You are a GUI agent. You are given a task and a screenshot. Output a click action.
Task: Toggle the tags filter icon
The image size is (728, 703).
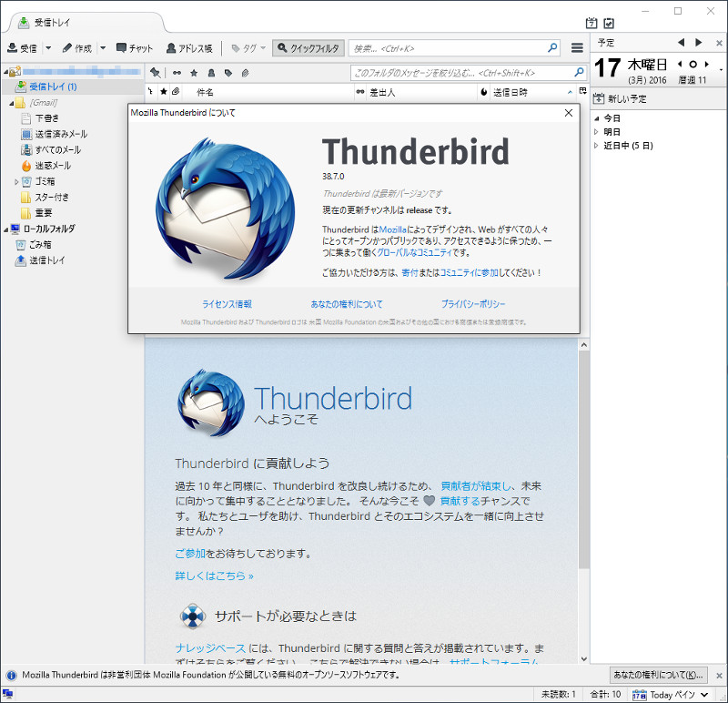click(228, 73)
